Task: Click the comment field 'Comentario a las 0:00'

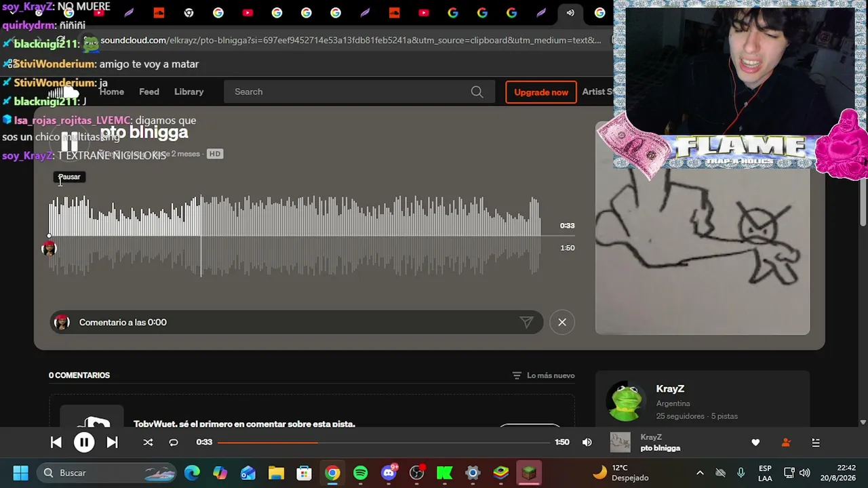Action: [x=296, y=323]
